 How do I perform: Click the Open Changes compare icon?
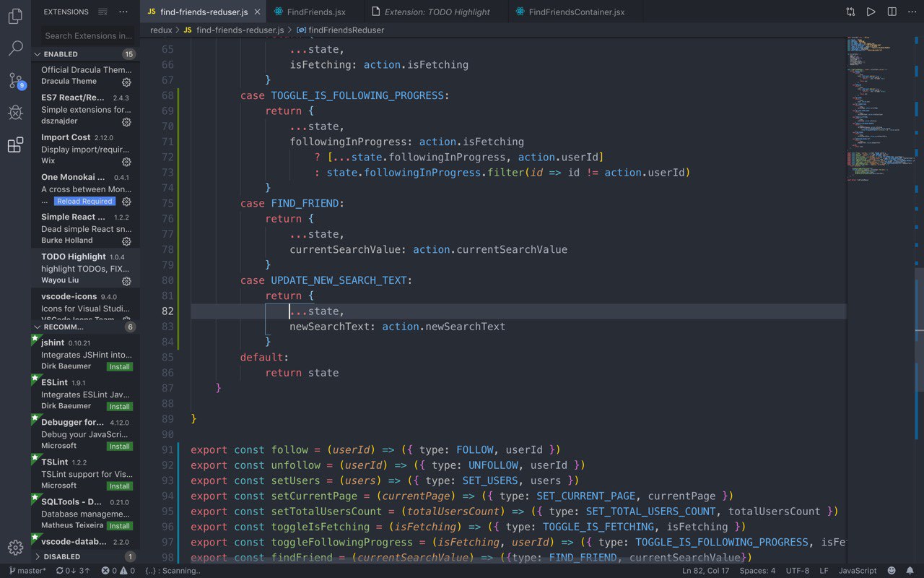[x=851, y=12]
